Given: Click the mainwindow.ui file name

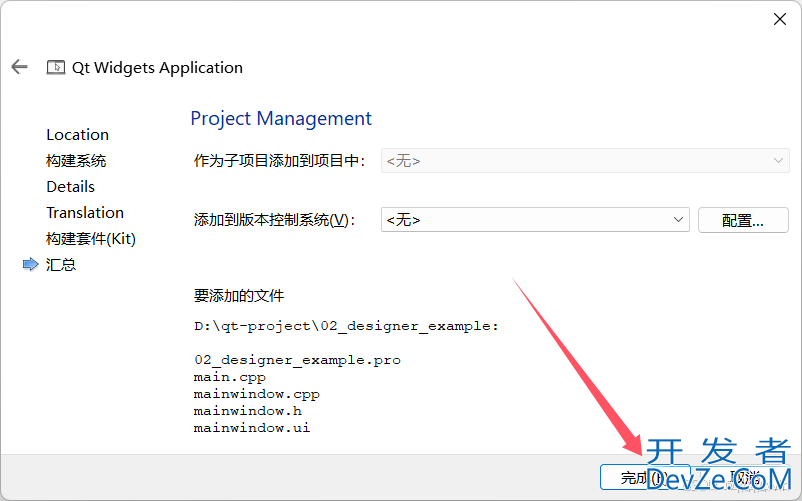Looking at the screenshot, I should click(252, 428).
